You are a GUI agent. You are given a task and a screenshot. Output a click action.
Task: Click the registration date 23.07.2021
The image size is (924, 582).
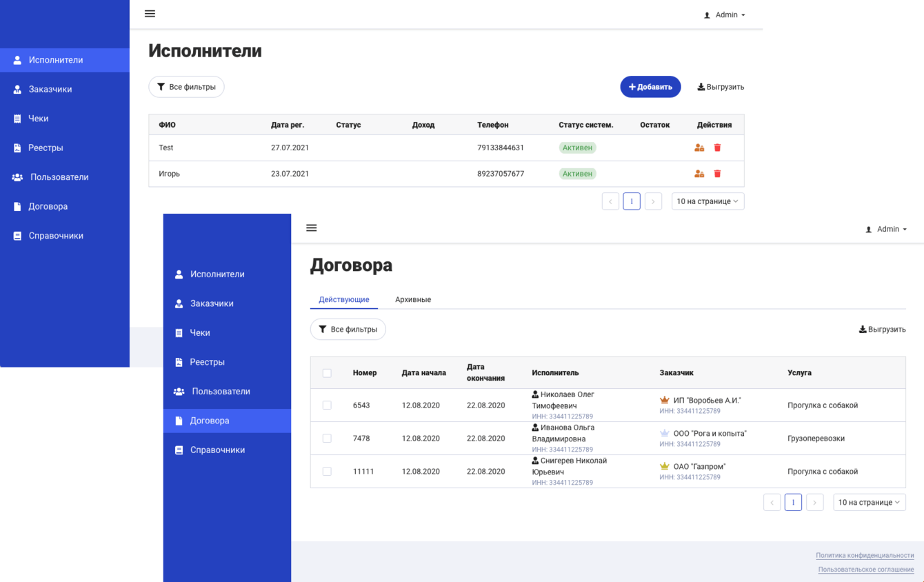[x=290, y=174]
